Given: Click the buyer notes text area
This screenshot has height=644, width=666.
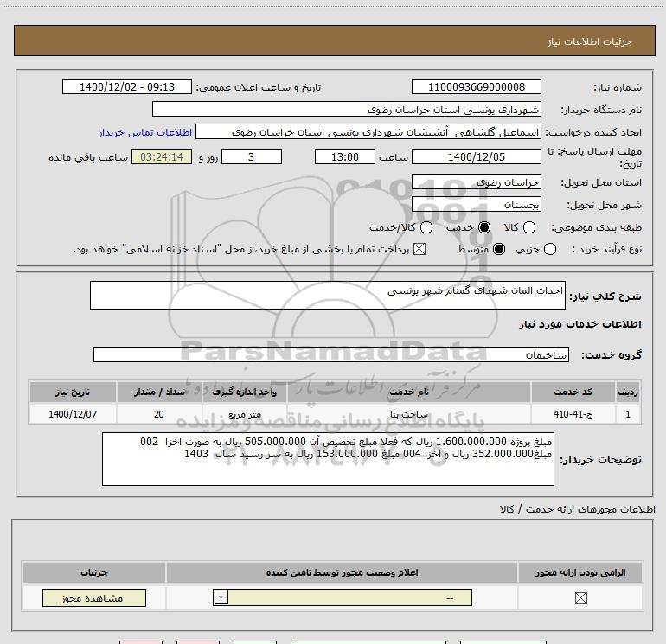Looking at the screenshot, I should (328, 459).
